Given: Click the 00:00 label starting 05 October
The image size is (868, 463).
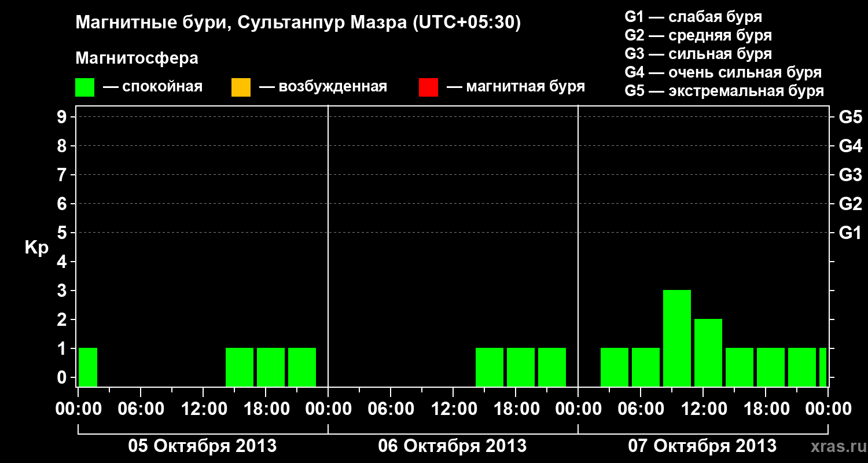Looking at the screenshot, I should pyautogui.click(x=78, y=409).
